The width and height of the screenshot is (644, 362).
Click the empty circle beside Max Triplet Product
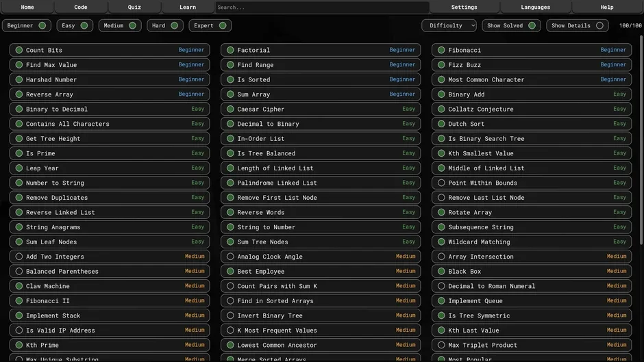click(x=441, y=345)
